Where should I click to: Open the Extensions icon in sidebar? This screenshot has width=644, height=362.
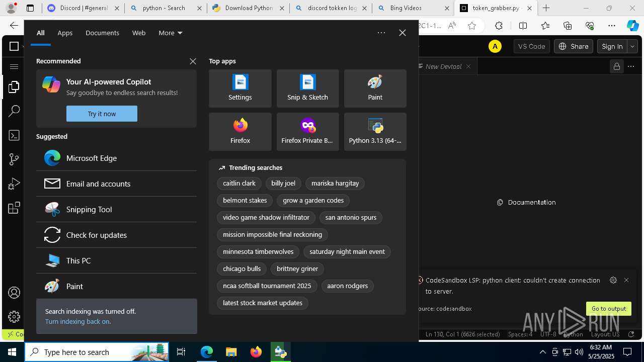(14, 208)
